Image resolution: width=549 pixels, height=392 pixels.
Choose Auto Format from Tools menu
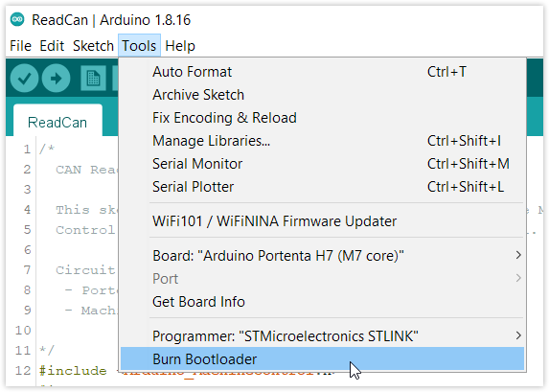click(x=322, y=72)
